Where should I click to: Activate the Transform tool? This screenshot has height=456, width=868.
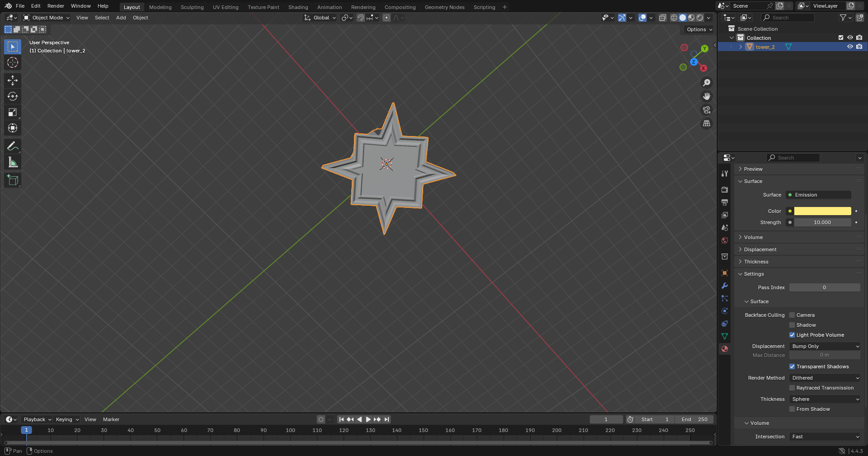pos(13,128)
